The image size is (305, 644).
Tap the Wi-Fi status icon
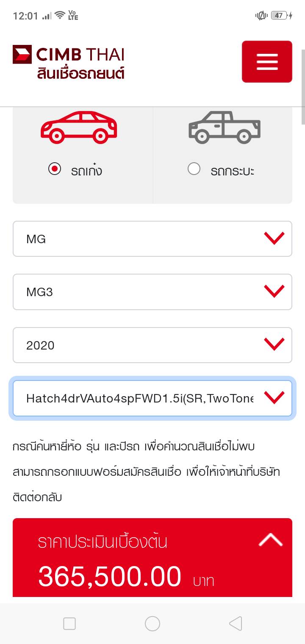60,16
